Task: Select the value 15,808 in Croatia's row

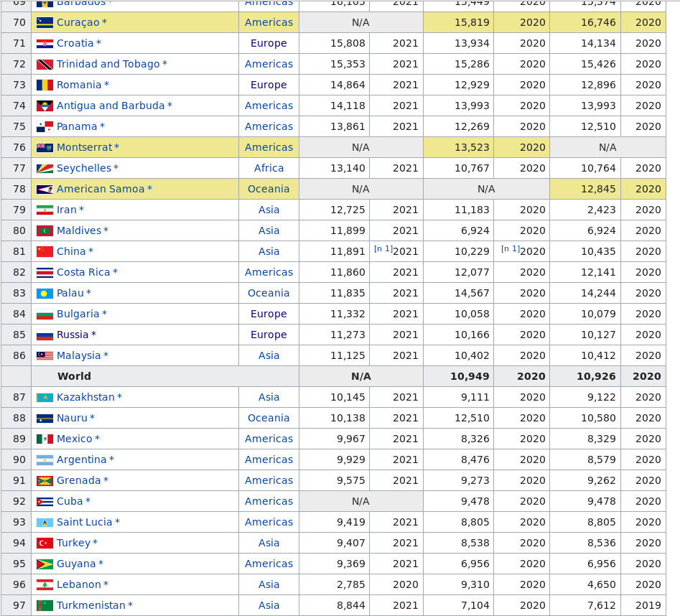Action: pyautogui.click(x=348, y=43)
